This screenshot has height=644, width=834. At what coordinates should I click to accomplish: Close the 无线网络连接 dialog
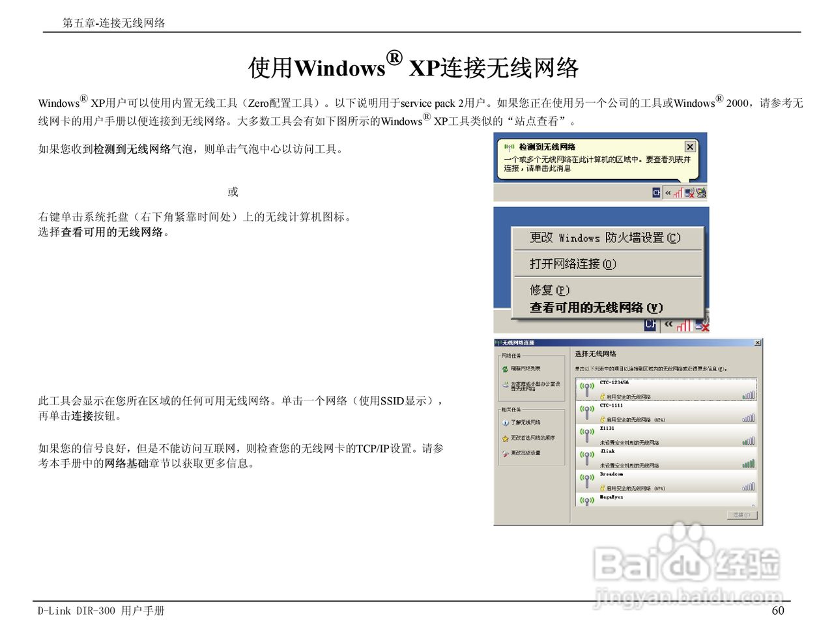(x=758, y=343)
